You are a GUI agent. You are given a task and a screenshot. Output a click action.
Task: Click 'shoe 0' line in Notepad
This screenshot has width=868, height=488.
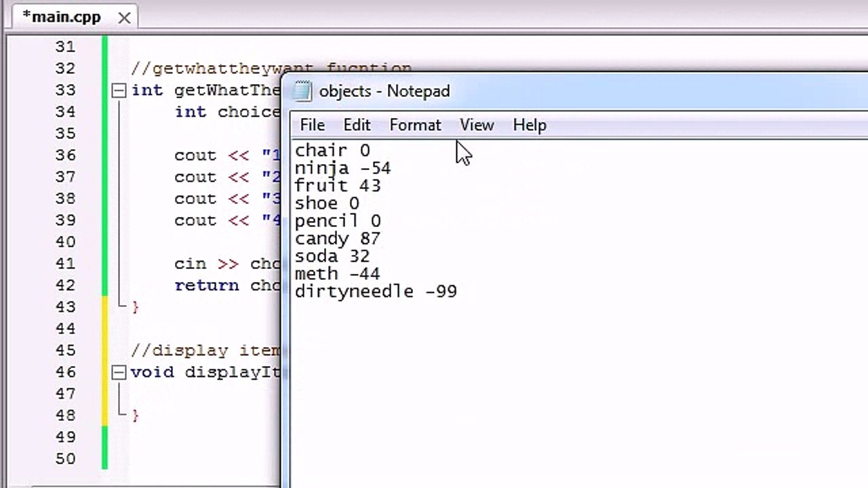coord(327,203)
